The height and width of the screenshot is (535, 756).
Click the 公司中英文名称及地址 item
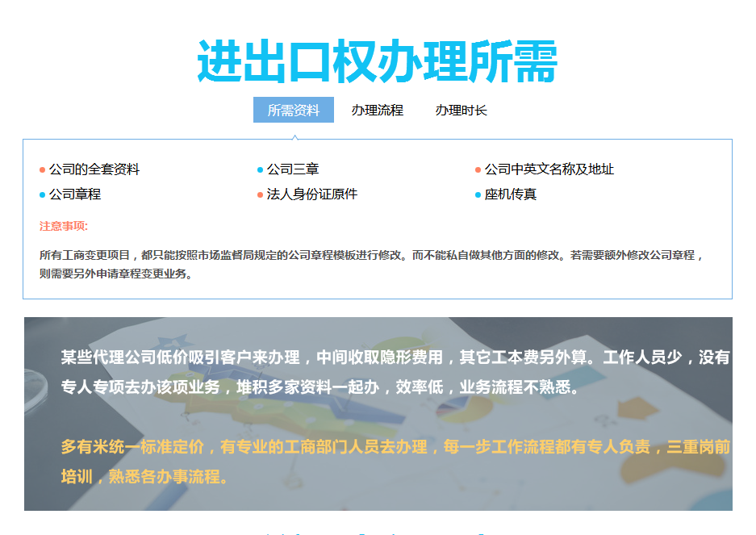pyautogui.click(x=549, y=169)
